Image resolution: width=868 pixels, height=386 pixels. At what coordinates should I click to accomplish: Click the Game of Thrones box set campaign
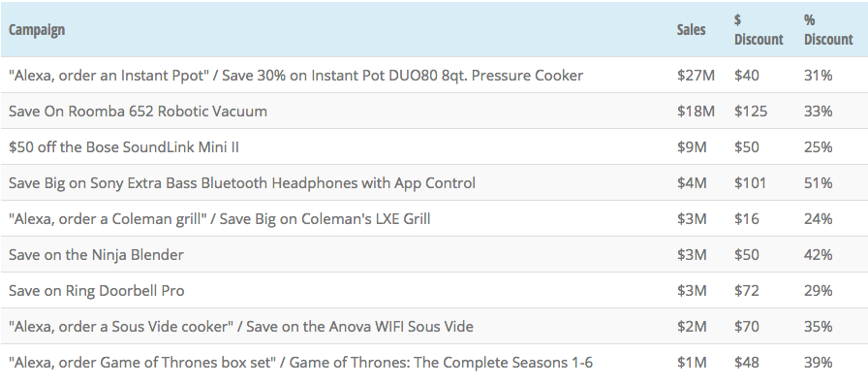[x=300, y=362]
